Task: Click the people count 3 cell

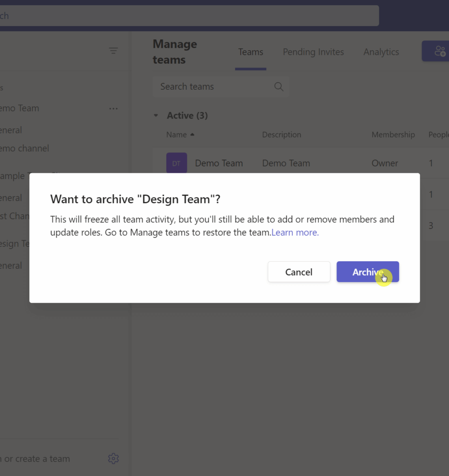Action: [431, 225]
